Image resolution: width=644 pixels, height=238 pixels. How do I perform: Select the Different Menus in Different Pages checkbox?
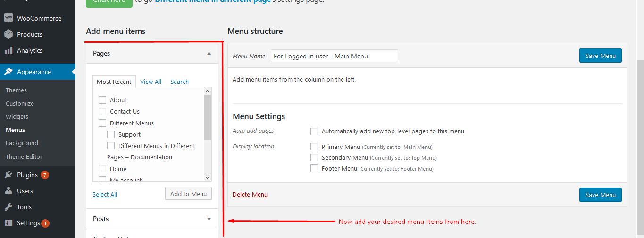click(x=111, y=146)
